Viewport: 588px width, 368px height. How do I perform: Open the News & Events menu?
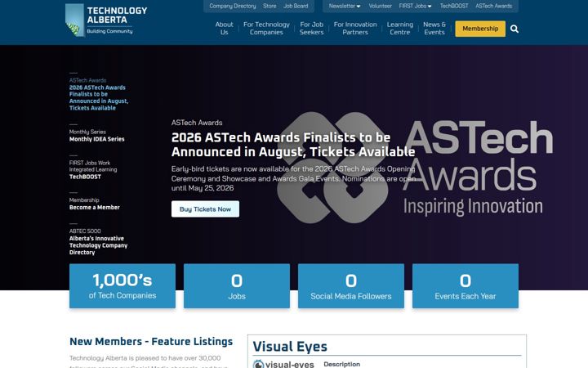(x=434, y=28)
